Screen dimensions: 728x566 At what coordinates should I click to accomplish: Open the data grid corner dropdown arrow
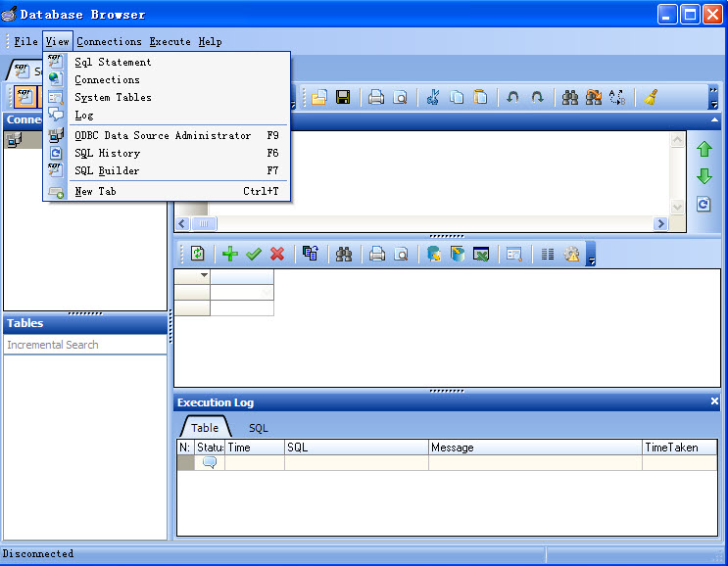(x=204, y=276)
